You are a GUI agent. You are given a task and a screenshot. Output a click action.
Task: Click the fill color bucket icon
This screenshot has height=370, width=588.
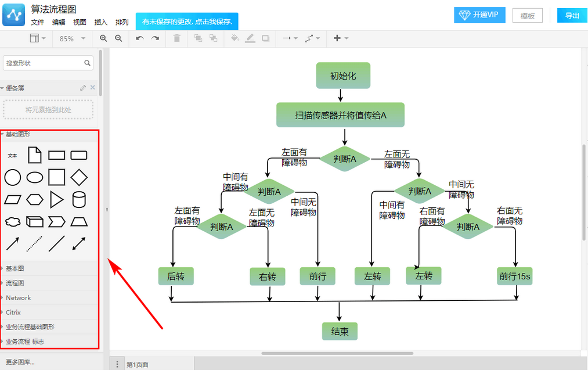click(x=235, y=38)
